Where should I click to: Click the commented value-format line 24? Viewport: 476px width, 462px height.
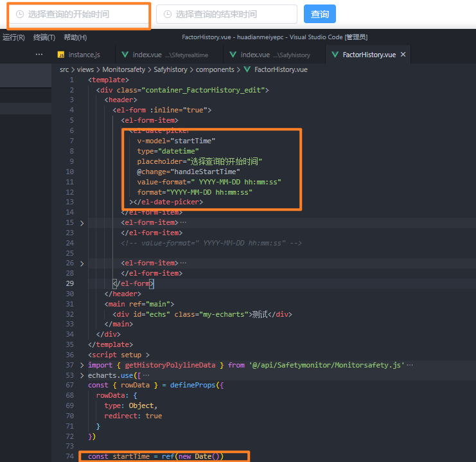(x=211, y=243)
